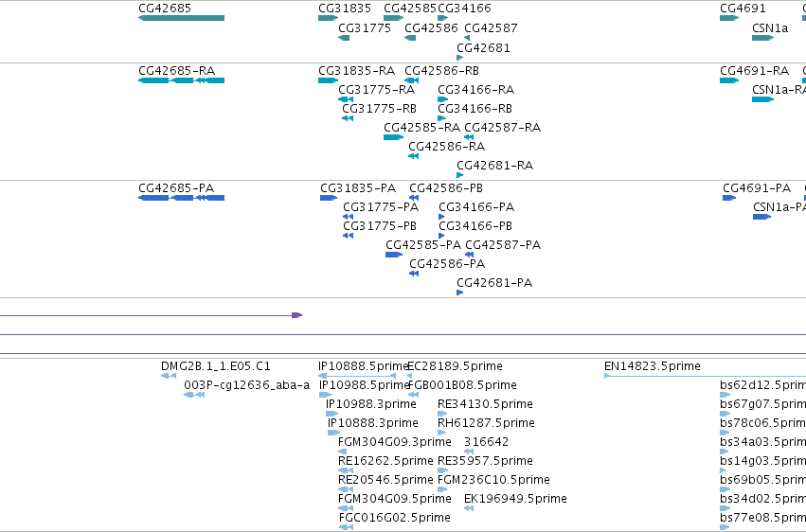This screenshot has height=532, width=806.
Task: Click the RH61287.5prime EST label
Action: tap(486, 424)
